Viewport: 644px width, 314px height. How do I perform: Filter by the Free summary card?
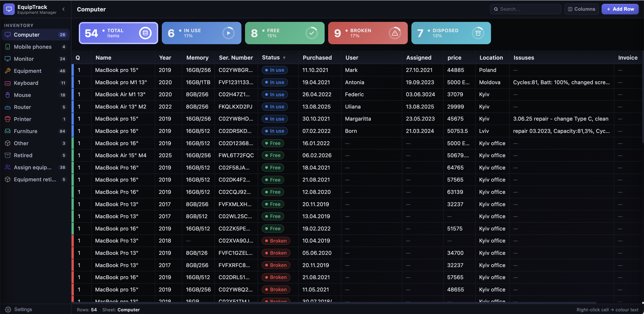click(285, 33)
